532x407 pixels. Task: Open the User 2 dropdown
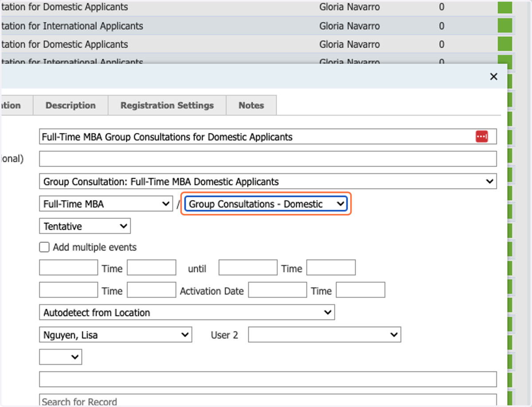click(x=325, y=335)
